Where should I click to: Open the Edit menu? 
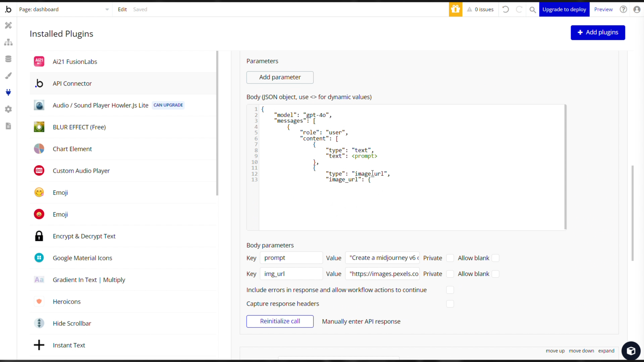point(122,9)
